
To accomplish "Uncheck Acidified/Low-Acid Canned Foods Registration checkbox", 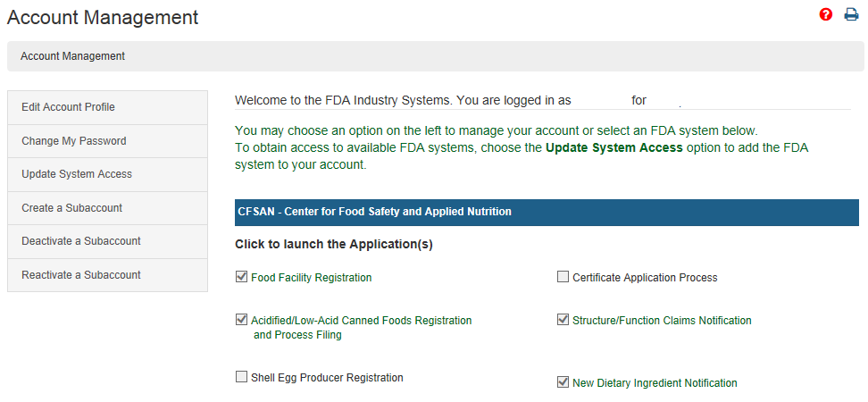I will (241, 320).
